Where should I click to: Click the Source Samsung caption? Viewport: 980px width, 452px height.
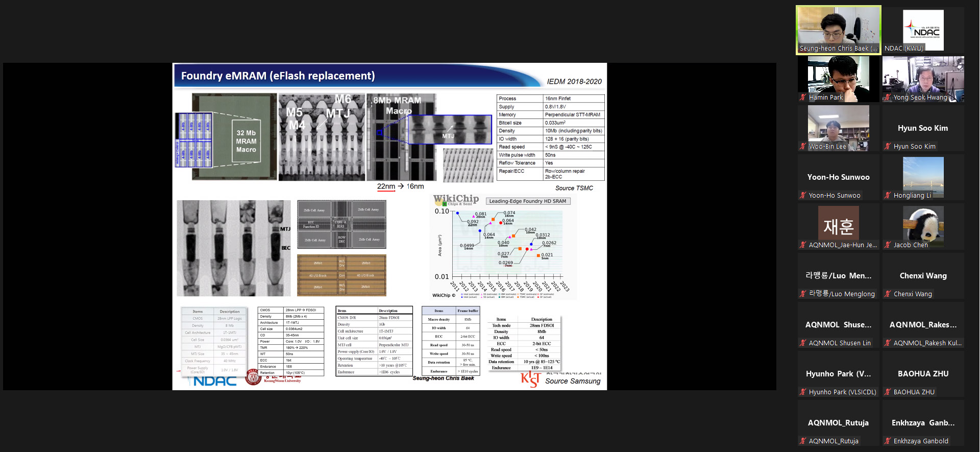[x=573, y=381]
